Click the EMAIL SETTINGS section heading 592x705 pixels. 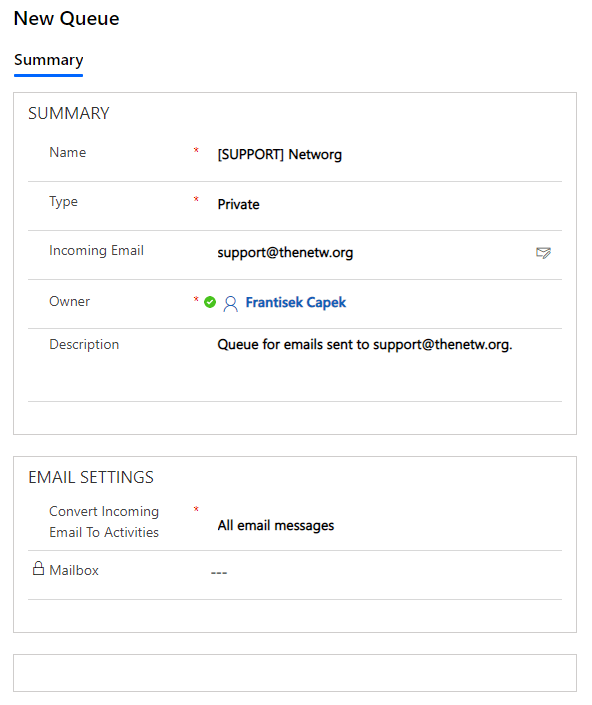(x=91, y=477)
